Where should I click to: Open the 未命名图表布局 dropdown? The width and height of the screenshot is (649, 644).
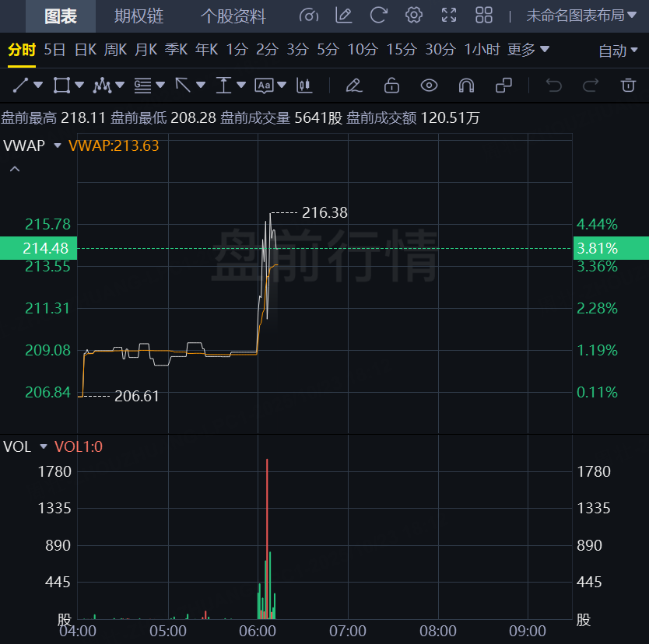point(581,16)
